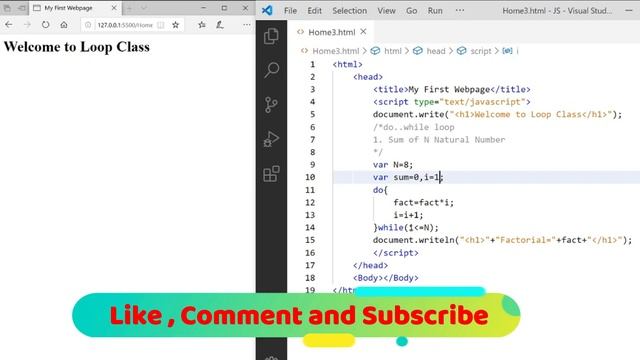The image size is (640, 360).
Task: Click line number 9 in gutter
Action: point(312,164)
